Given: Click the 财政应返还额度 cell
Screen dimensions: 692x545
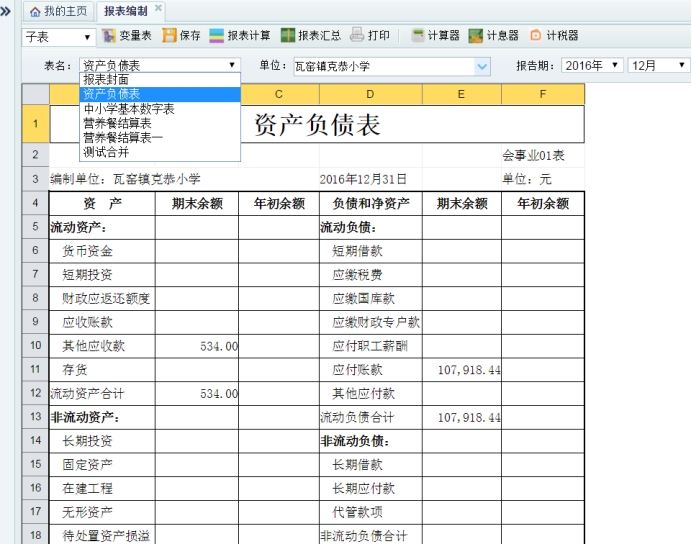Looking at the screenshot, I should point(102,299).
